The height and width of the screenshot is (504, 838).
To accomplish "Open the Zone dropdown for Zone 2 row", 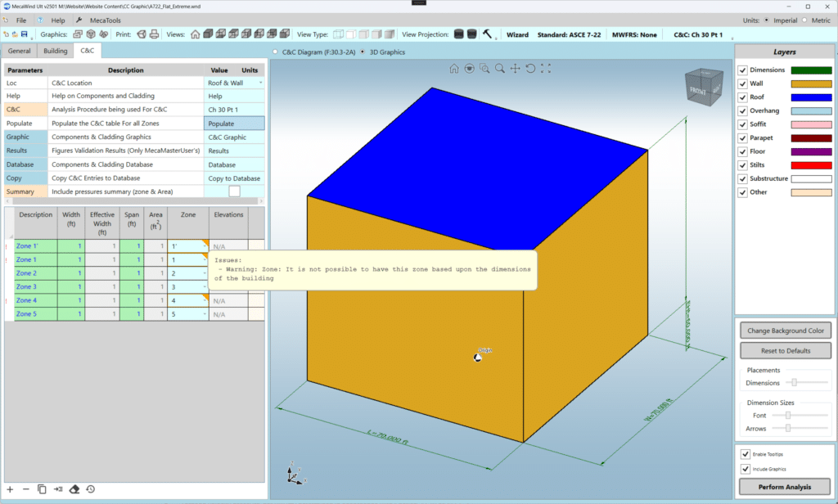I will pos(205,273).
